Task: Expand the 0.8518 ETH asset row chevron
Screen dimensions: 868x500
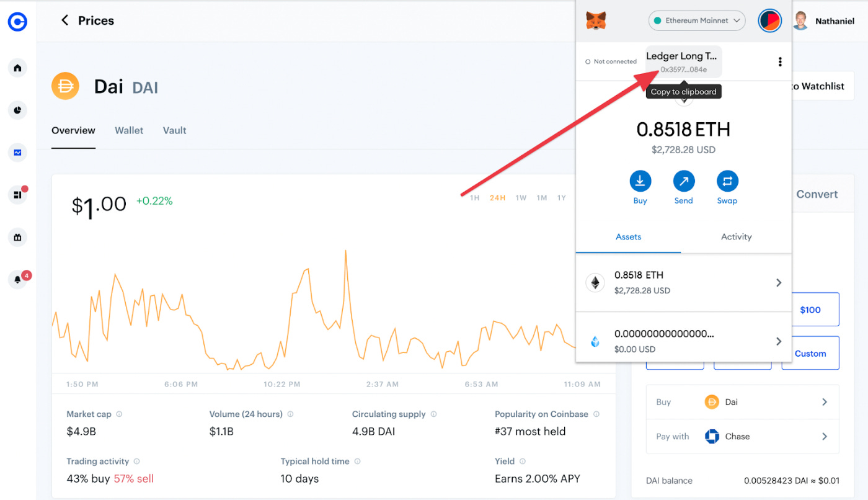Action: [779, 283]
